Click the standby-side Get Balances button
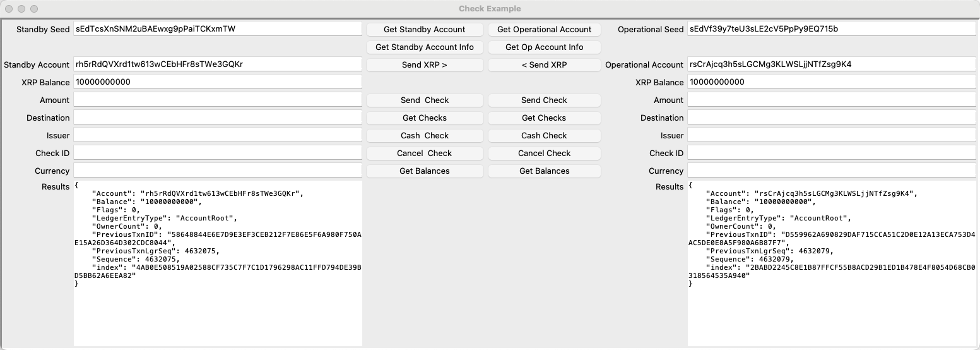This screenshot has width=980, height=350. [x=424, y=171]
